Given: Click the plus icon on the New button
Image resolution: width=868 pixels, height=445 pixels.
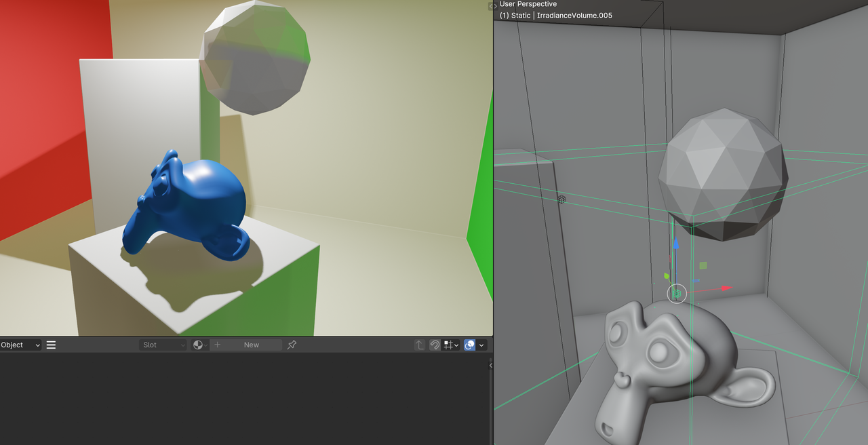Looking at the screenshot, I should [x=218, y=345].
